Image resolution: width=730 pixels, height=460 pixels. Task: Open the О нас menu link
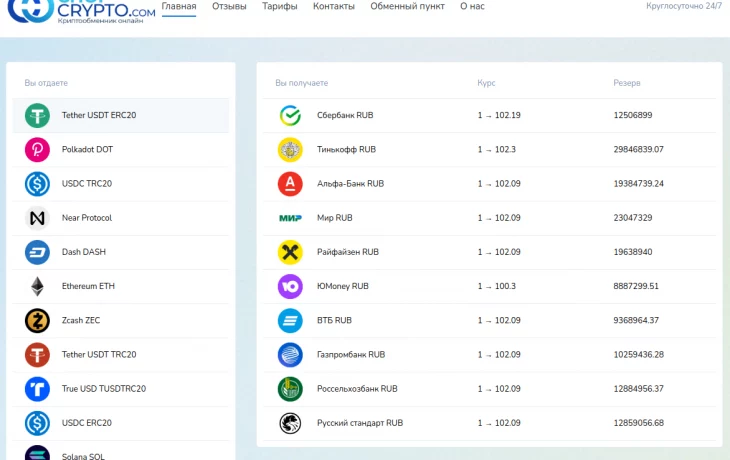[472, 6]
